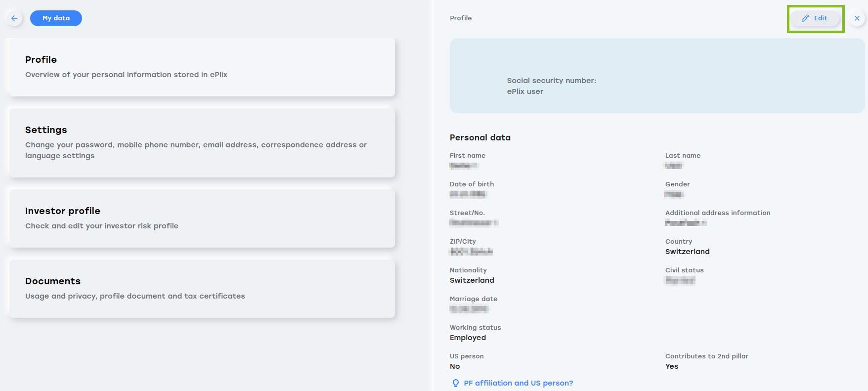Click the pencil icon in Edit button
The width and height of the screenshot is (868, 391).
(805, 18)
